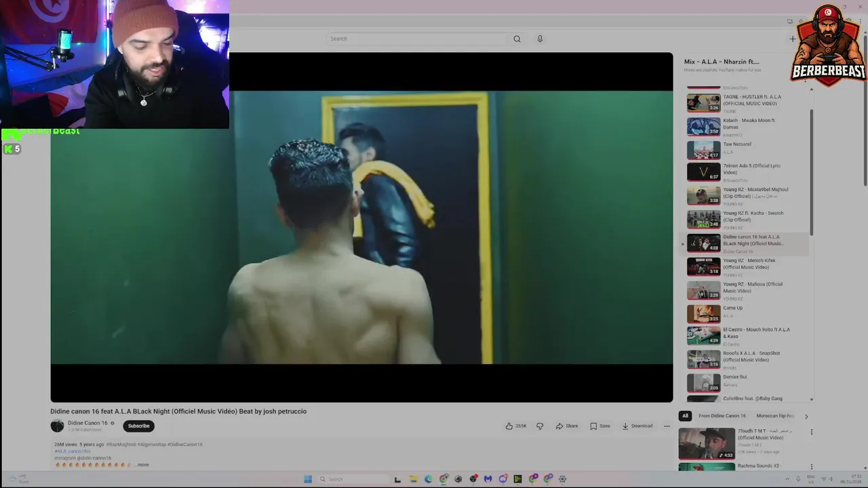Save video to a playlist
Image resolution: width=868 pixels, height=488 pixels.
click(x=600, y=426)
